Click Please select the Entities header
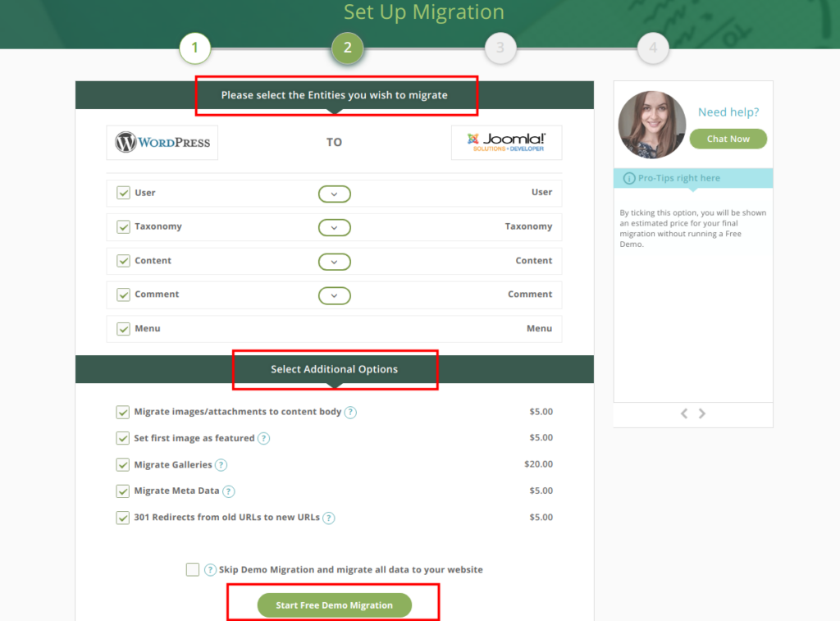 [335, 95]
